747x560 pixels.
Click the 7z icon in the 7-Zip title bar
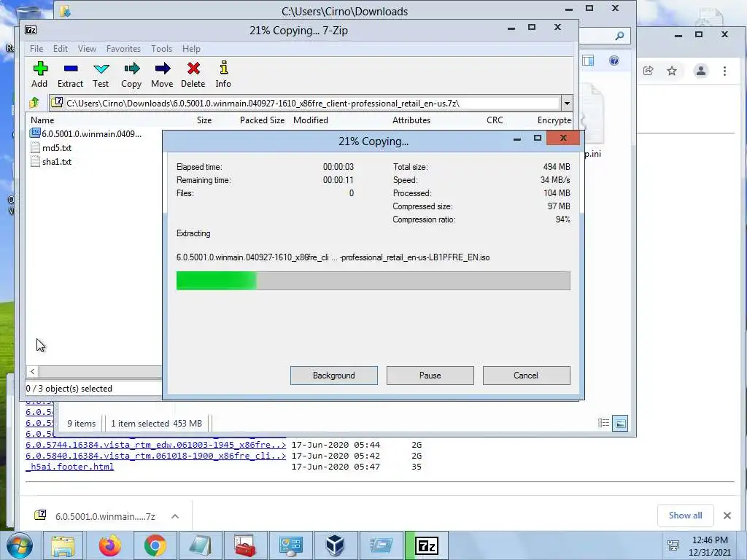[31, 30]
